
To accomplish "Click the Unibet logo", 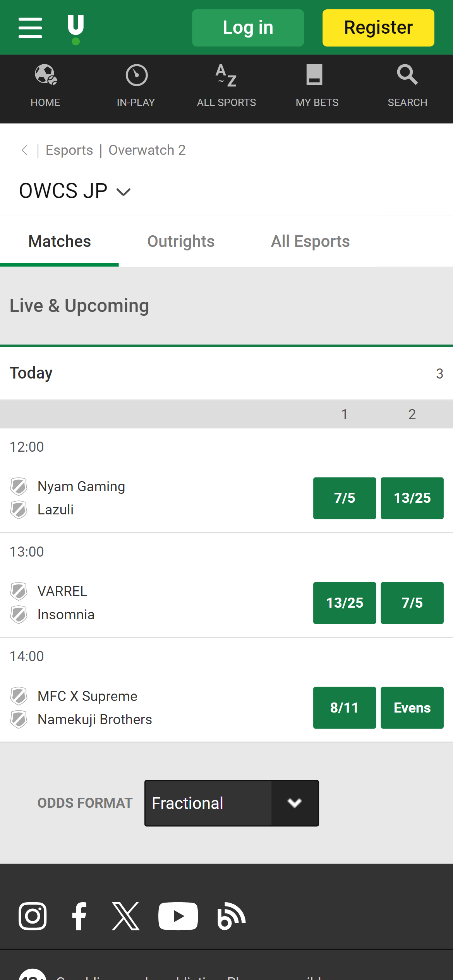I will pyautogui.click(x=75, y=29).
